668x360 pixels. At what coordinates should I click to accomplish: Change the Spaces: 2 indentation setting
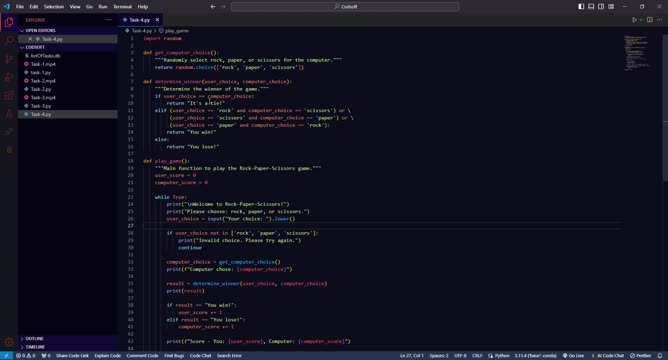click(439, 356)
